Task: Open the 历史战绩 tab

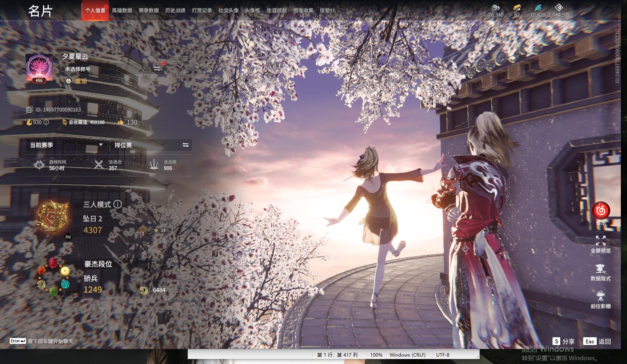Action: (175, 10)
